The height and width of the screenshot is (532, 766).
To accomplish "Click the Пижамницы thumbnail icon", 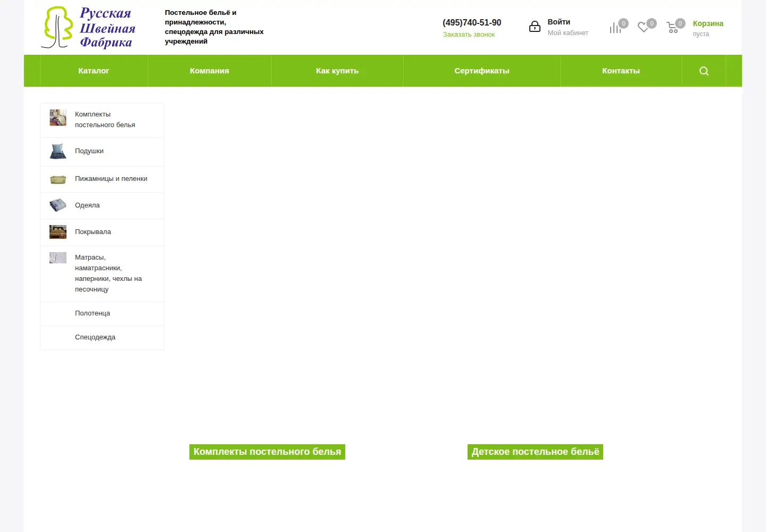I will pyautogui.click(x=58, y=179).
